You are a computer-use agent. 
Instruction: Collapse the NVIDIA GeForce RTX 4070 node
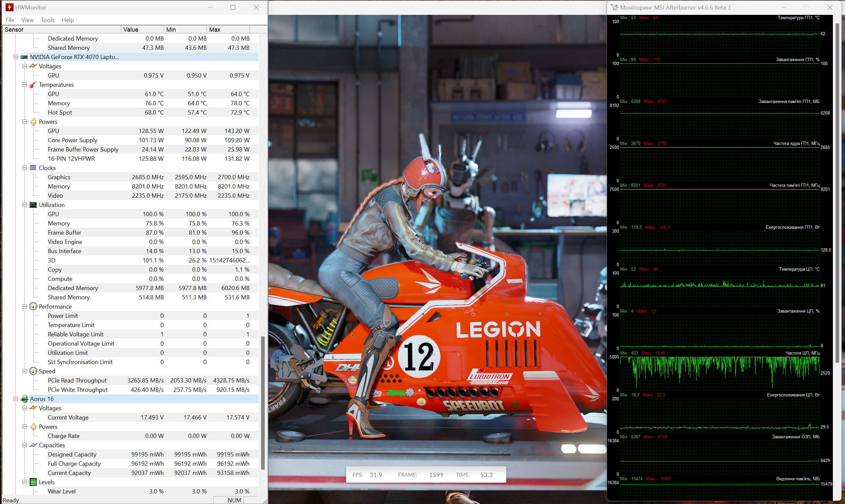16,57
